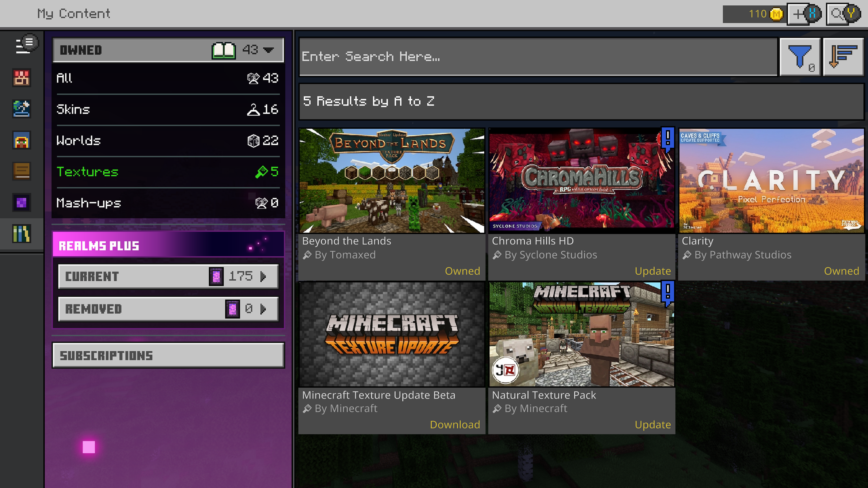Open the filter funnel button
868x488 pixels.
click(800, 57)
